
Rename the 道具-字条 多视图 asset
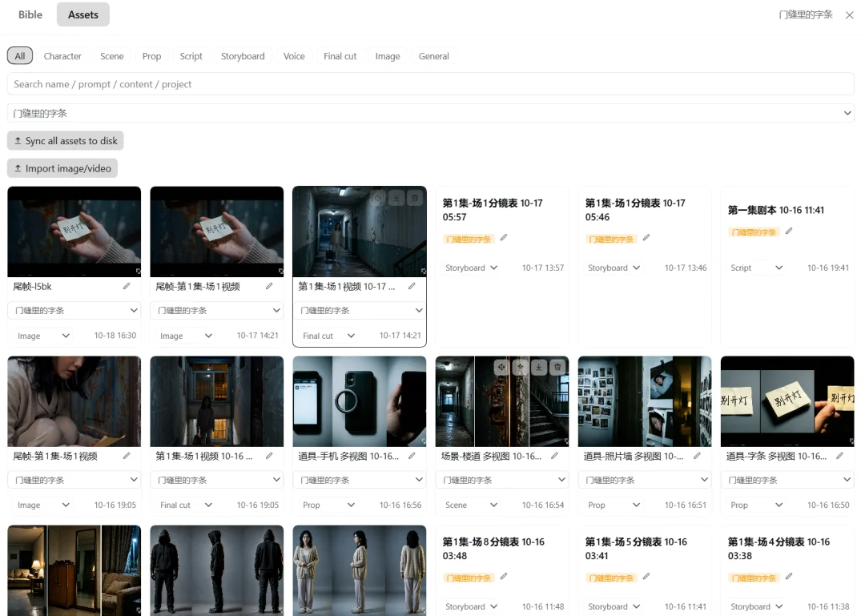point(839,456)
